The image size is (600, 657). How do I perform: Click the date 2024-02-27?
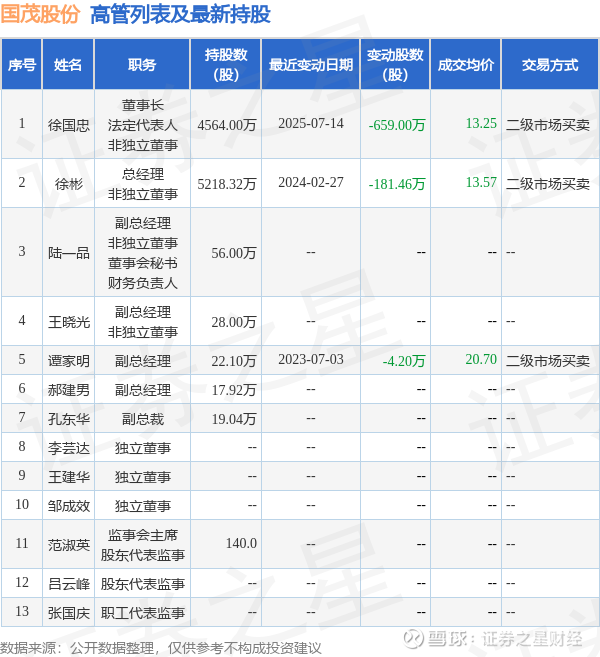[310, 182]
